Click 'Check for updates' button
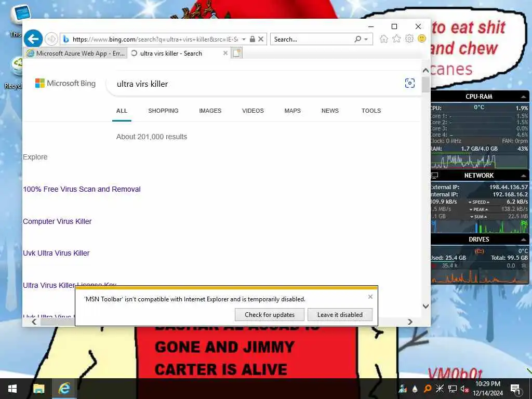Viewport: 532px width, 399px height. point(270,314)
